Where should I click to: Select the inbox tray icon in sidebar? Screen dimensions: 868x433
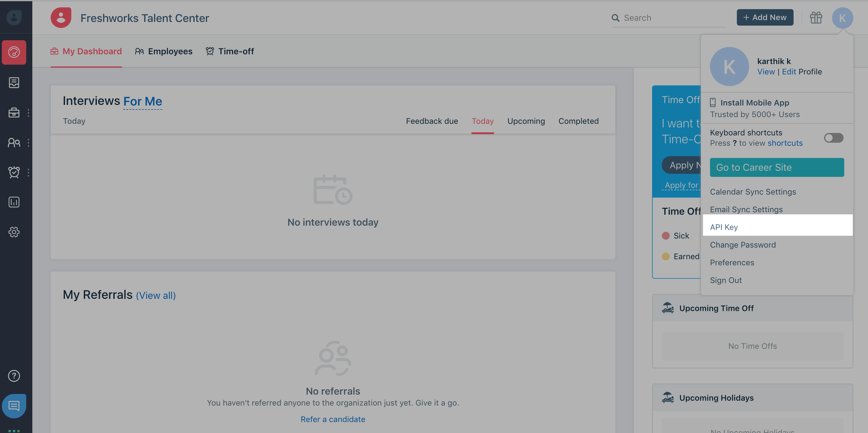pos(14,82)
